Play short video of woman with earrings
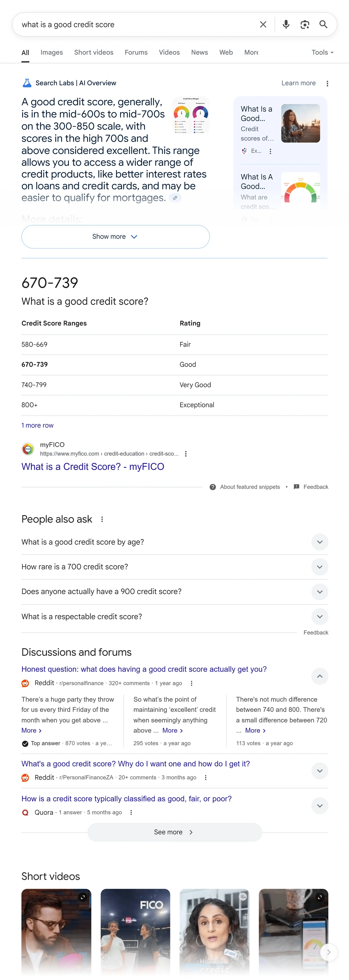Screen dimensions: 349x980 (x=214, y=932)
